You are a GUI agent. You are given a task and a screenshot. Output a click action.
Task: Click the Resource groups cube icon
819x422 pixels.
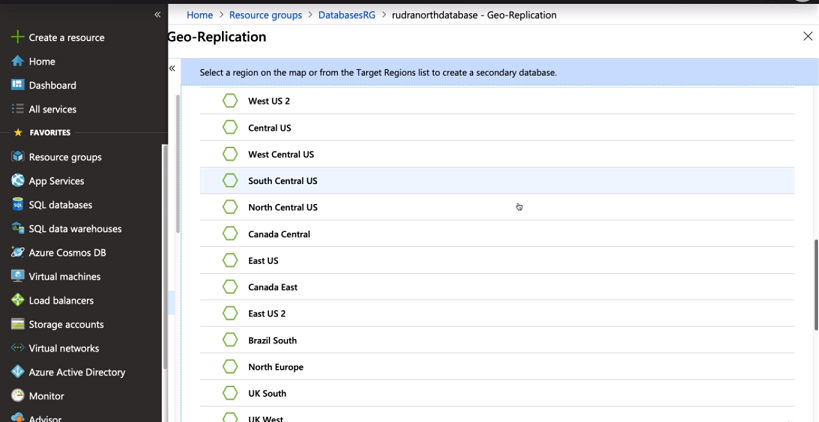[x=18, y=157]
